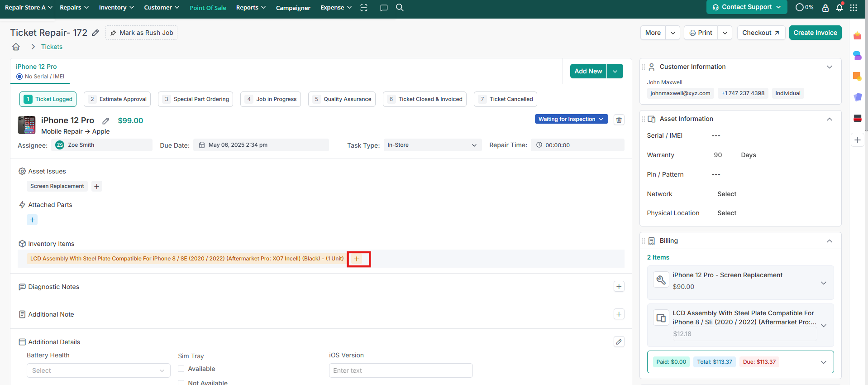Add an additional note plus icon
This screenshot has height=385, width=868.
click(x=619, y=314)
